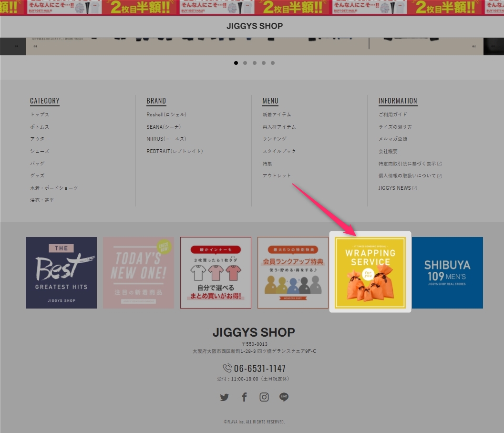Viewport: 504px width, 433px height.
Task: Go to スタイルブック in the menu
Action: point(279,151)
